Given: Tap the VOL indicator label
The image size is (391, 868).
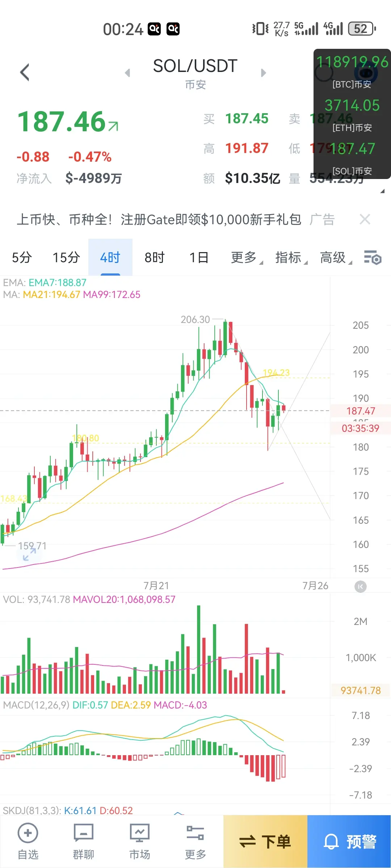Looking at the screenshot, I should tap(37, 599).
